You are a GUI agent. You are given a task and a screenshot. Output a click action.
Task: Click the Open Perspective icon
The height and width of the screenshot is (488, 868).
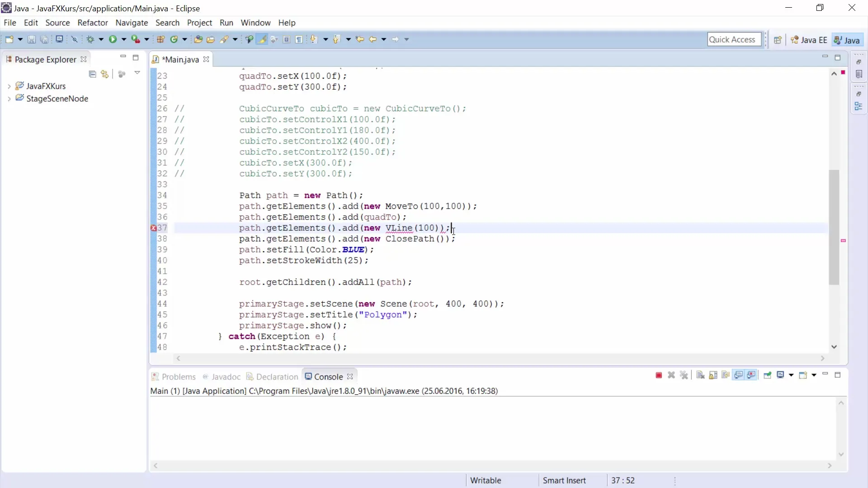(778, 40)
